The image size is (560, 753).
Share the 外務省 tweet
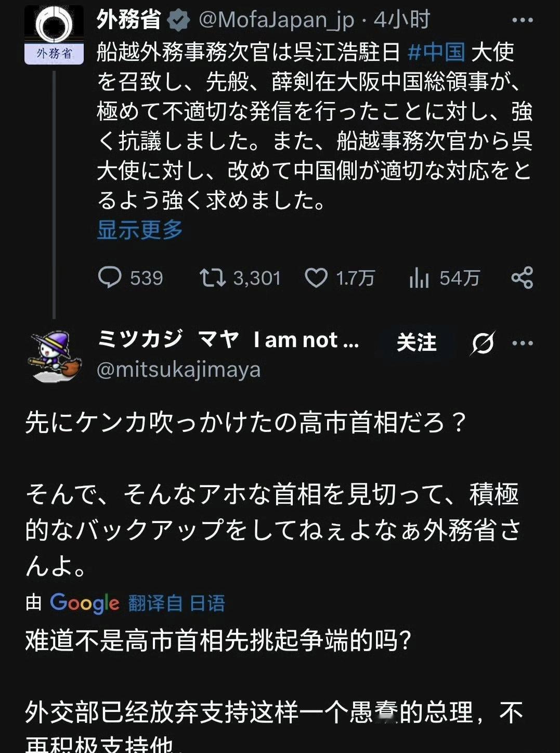[x=522, y=278]
